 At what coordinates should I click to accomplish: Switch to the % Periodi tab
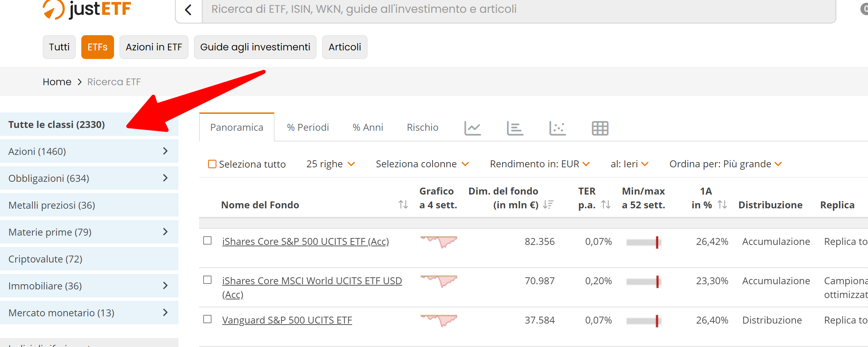click(x=308, y=127)
